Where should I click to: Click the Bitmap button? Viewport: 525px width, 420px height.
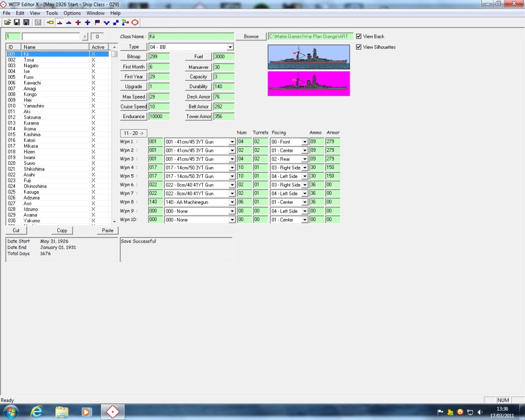[x=133, y=57]
